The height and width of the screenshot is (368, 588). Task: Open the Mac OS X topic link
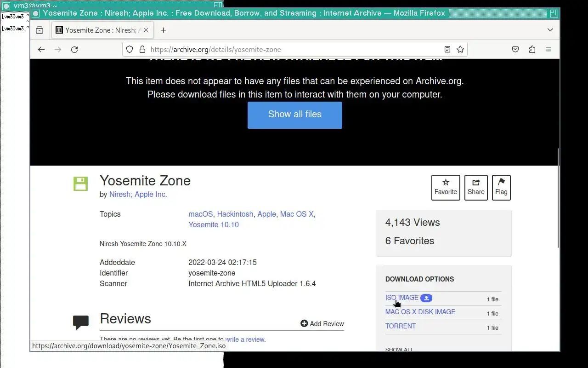point(297,214)
